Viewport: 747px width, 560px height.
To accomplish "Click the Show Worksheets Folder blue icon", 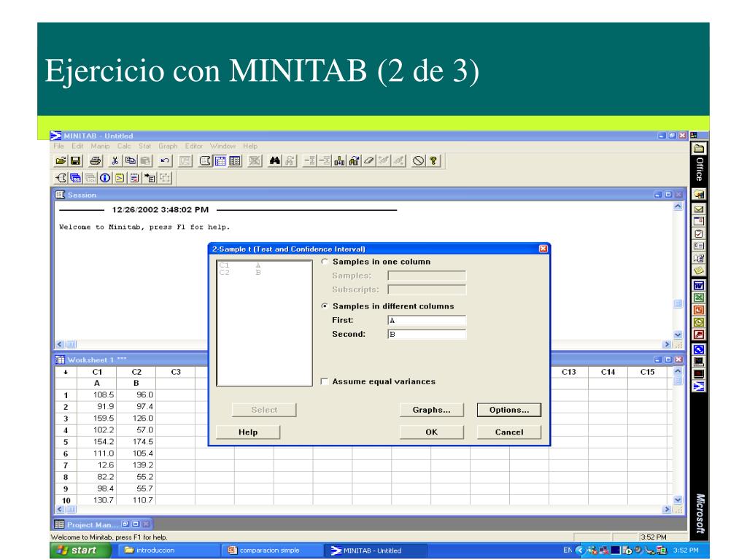I will click(x=75, y=178).
